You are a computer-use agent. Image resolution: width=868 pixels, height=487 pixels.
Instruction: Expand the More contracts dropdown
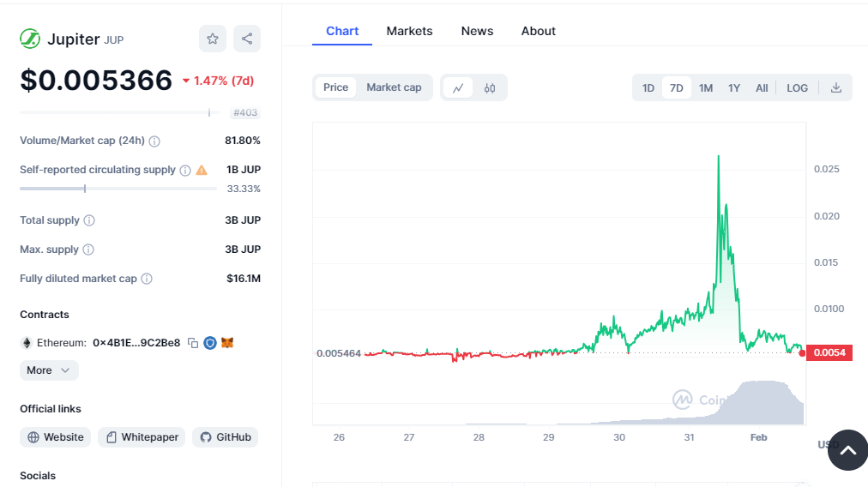click(x=49, y=370)
